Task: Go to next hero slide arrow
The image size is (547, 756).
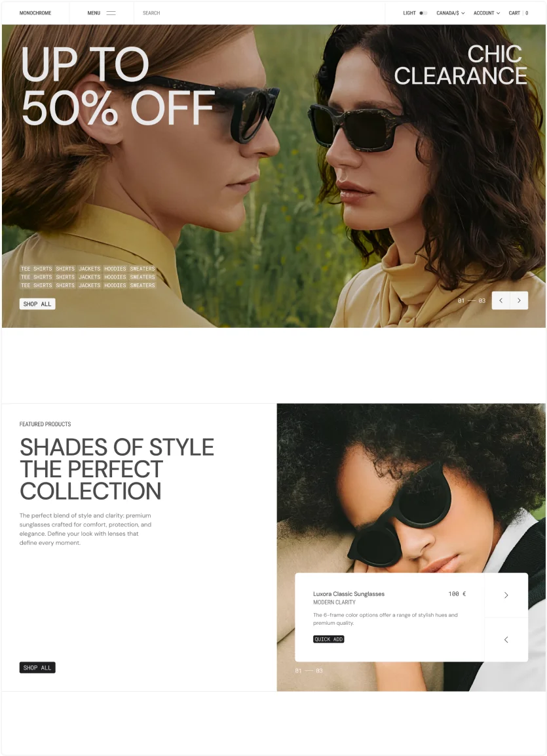Action: click(x=519, y=300)
